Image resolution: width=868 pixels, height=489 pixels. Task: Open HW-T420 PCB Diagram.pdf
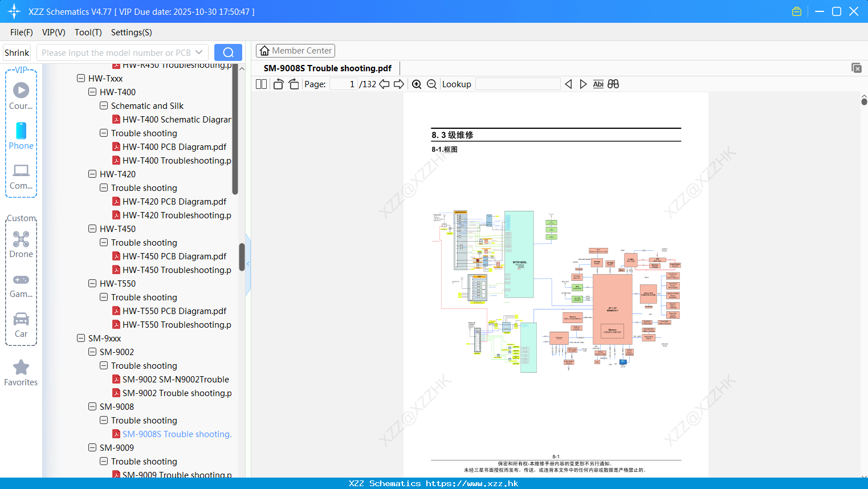174,202
